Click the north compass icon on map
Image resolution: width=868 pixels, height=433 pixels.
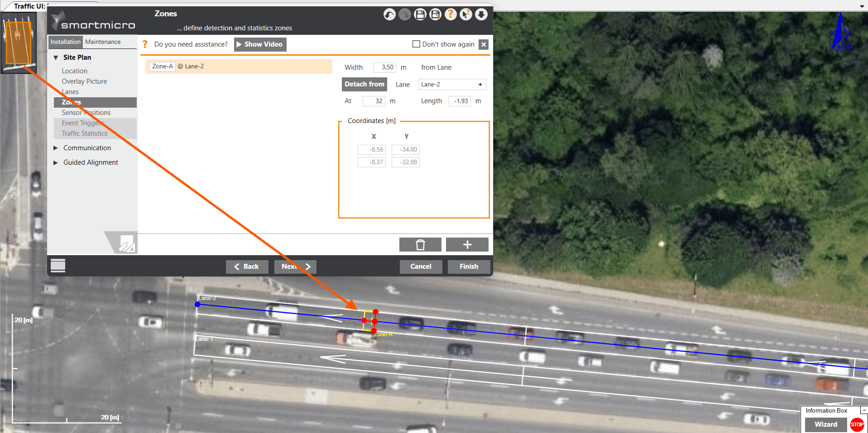click(x=840, y=33)
